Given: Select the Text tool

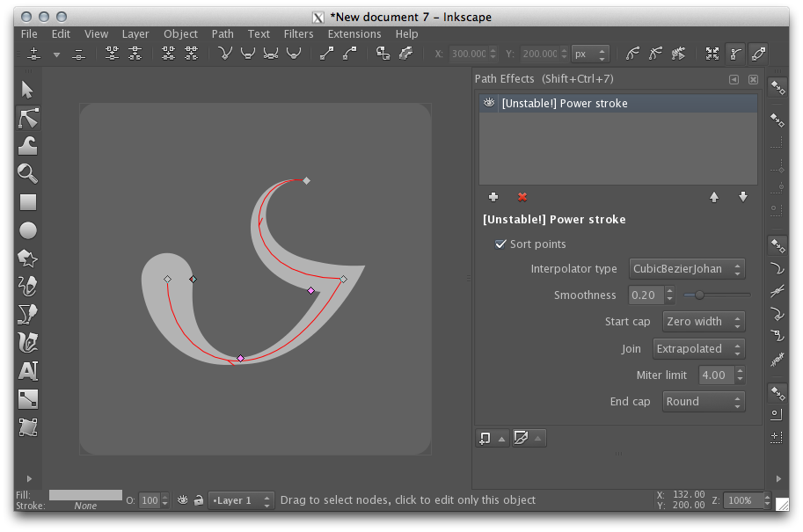Looking at the screenshot, I should [27, 371].
